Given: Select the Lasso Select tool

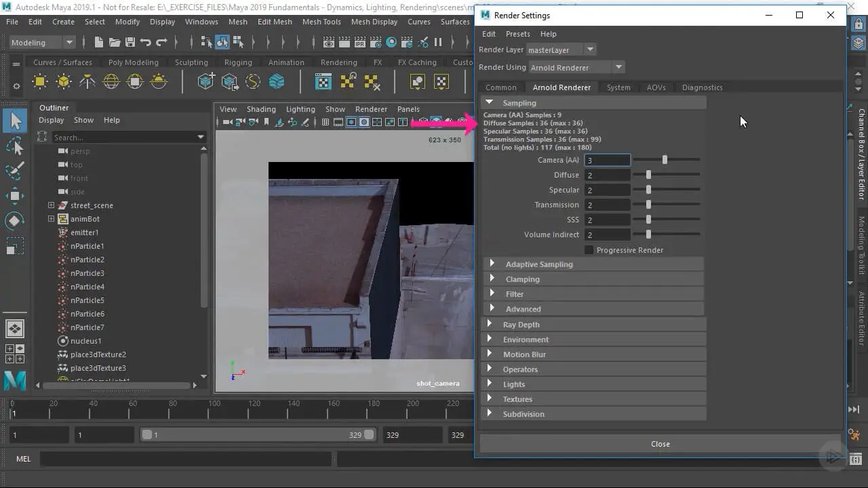Looking at the screenshot, I should point(15,146).
